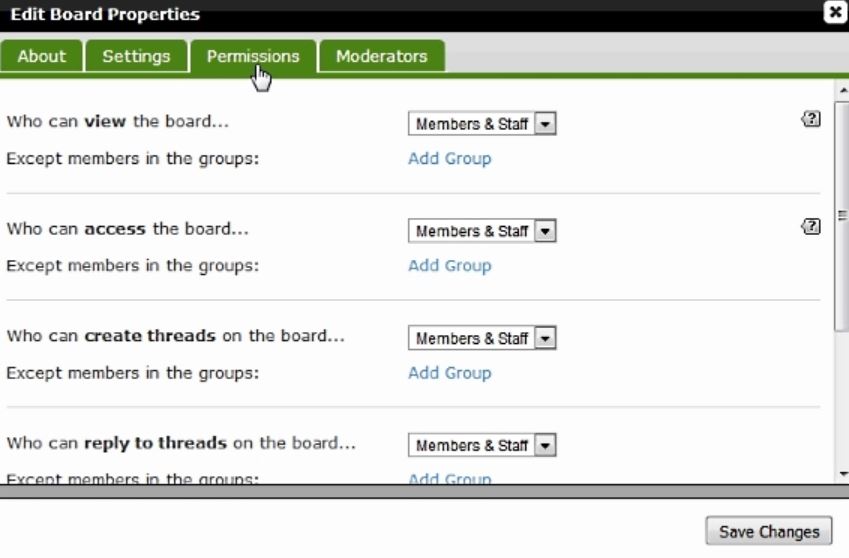Open help for access board permission
Screen dimensions: 849x558
coord(811,227)
